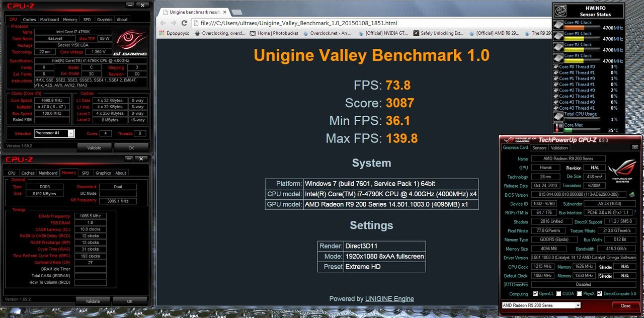The image size is (644, 318).
Task: Click the Core #3 Thread #0 row
Action: (588, 102)
